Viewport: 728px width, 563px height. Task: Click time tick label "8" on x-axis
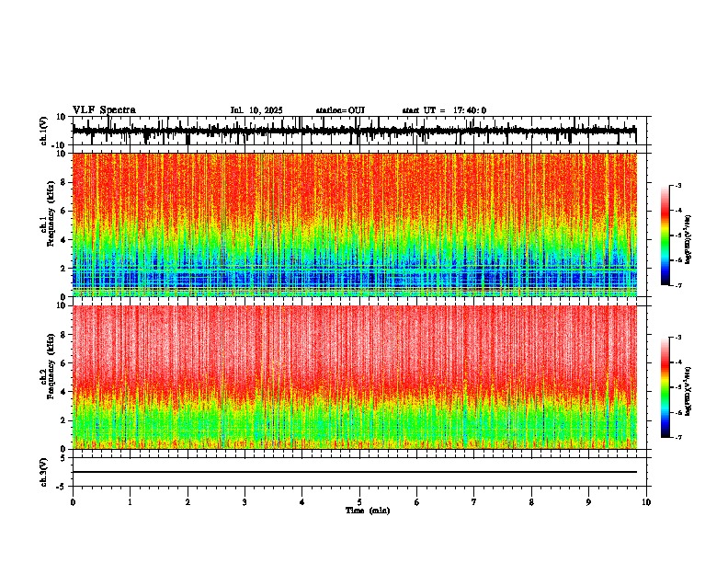[x=531, y=502]
